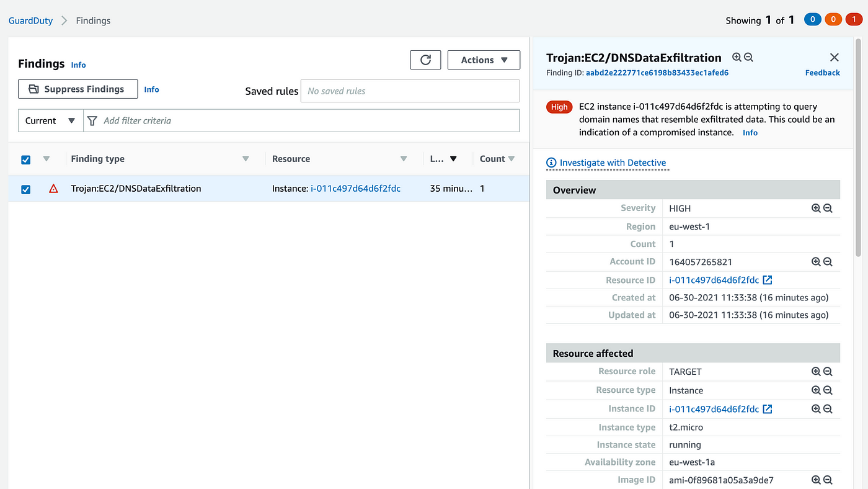
Task: Open the Current findings dropdown
Action: click(51, 120)
